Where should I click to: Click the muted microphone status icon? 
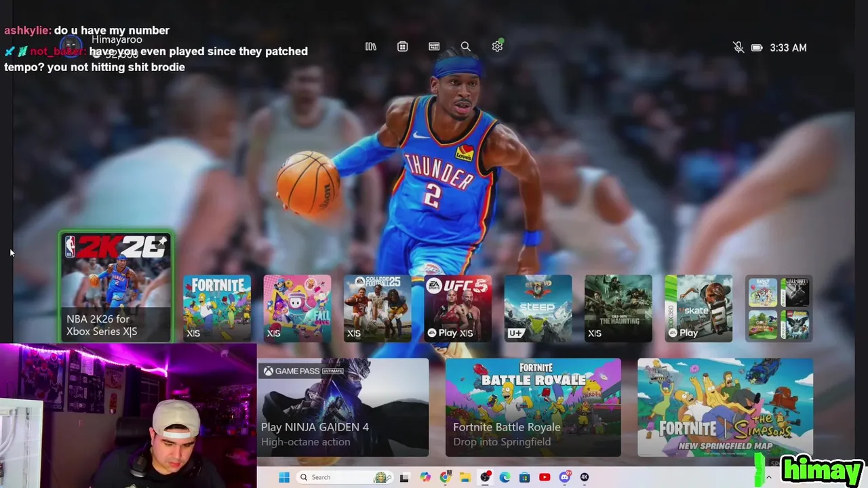point(738,47)
